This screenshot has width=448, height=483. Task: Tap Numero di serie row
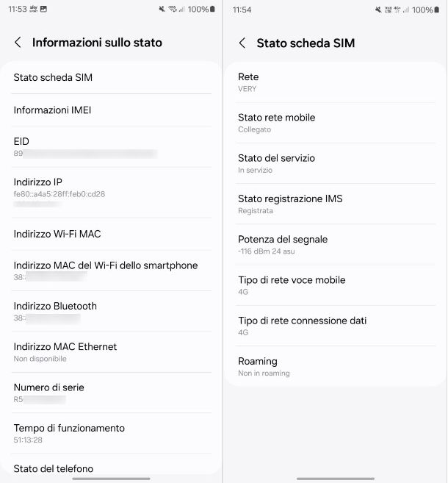(x=112, y=393)
